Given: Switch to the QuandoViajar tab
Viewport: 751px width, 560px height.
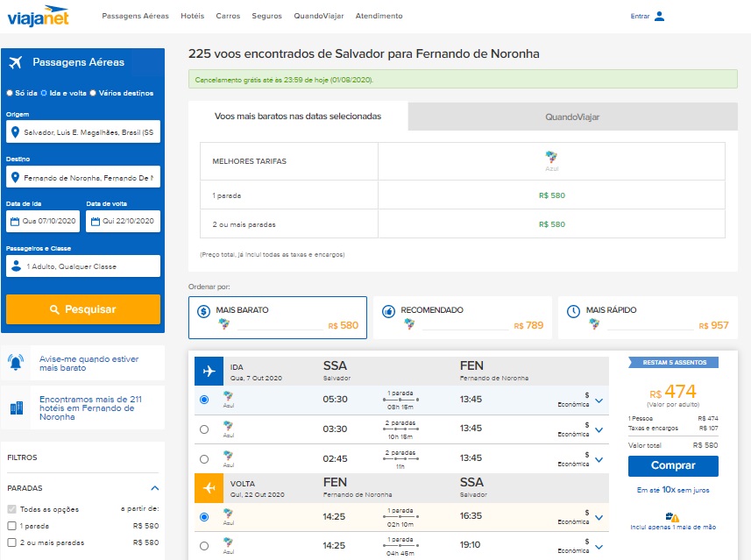Looking at the screenshot, I should [571, 117].
